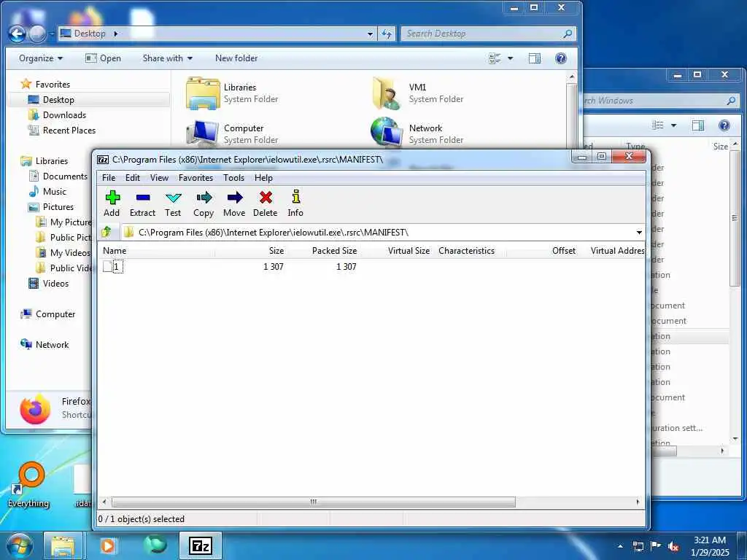Click the 7-Zip scrollbar right arrow

tap(638, 502)
